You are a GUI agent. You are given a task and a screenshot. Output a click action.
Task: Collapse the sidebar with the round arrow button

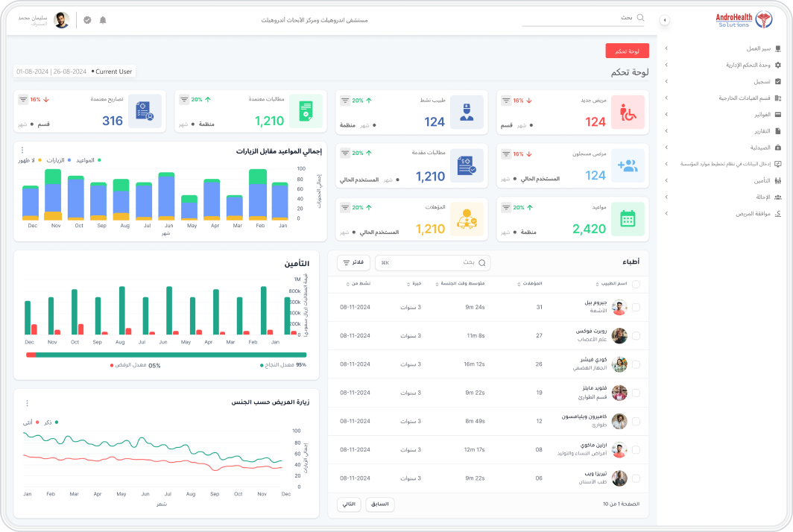pos(665,20)
